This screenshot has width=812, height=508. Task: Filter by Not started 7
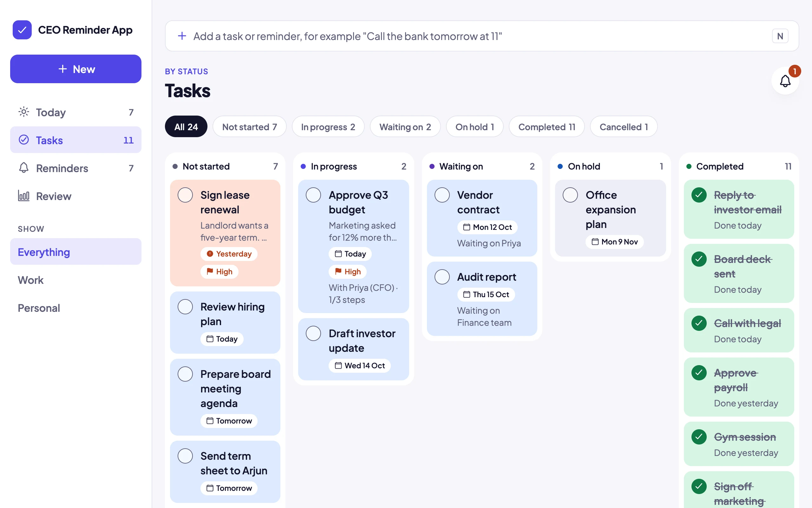(x=249, y=127)
